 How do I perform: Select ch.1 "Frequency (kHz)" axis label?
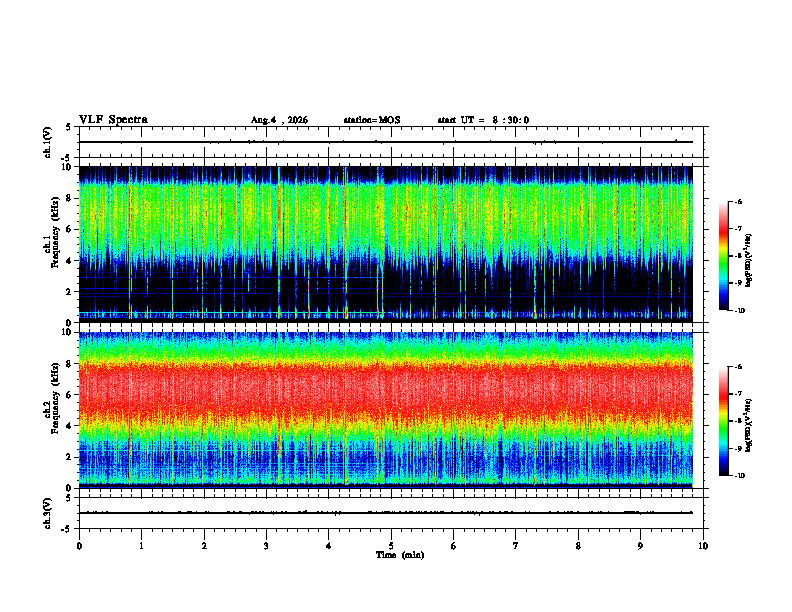coord(55,232)
